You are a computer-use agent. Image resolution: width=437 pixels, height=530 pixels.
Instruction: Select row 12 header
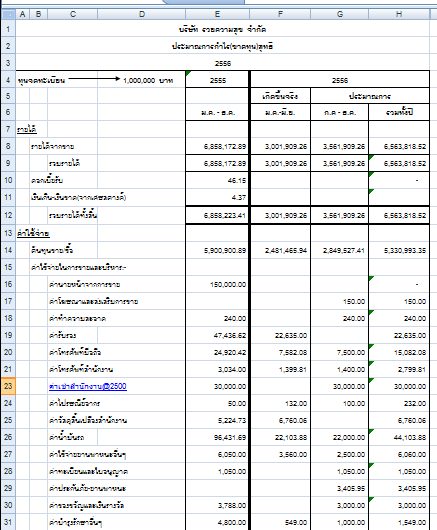pyautogui.click(x=8, y=215)
